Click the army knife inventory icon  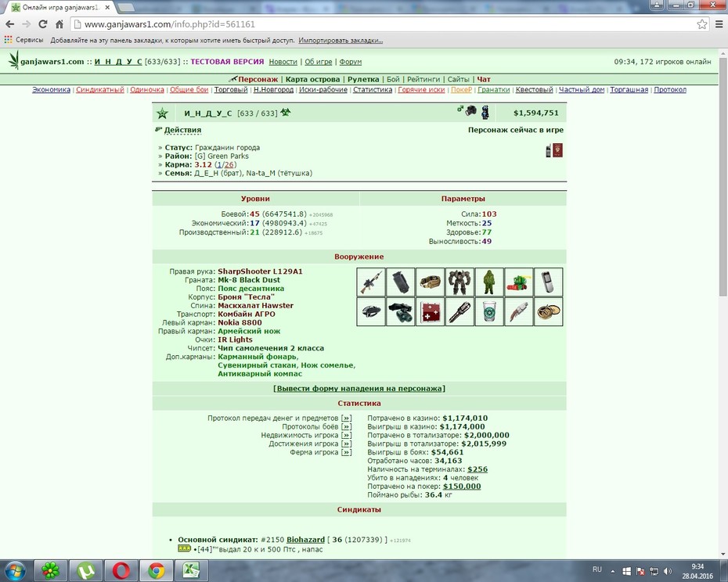pos(371,311)
